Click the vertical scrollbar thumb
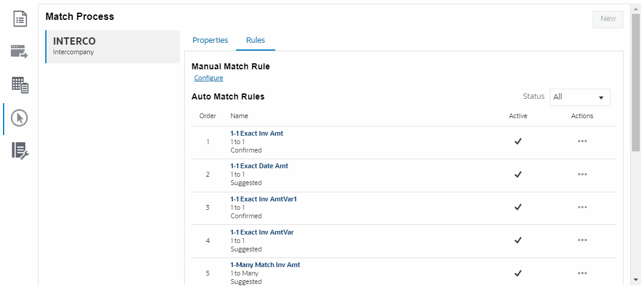The width and height of the screenshot is (644, 287). coord(636,81)
